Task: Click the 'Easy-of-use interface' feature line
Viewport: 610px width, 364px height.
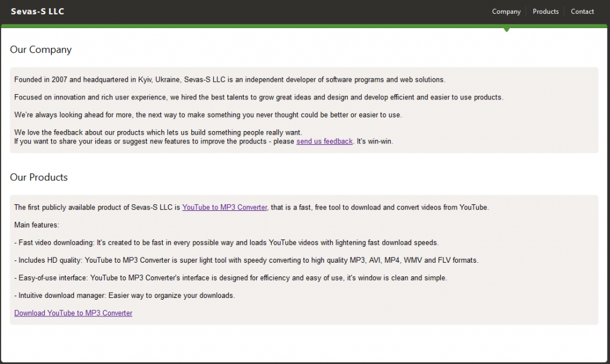Action: 231,278
